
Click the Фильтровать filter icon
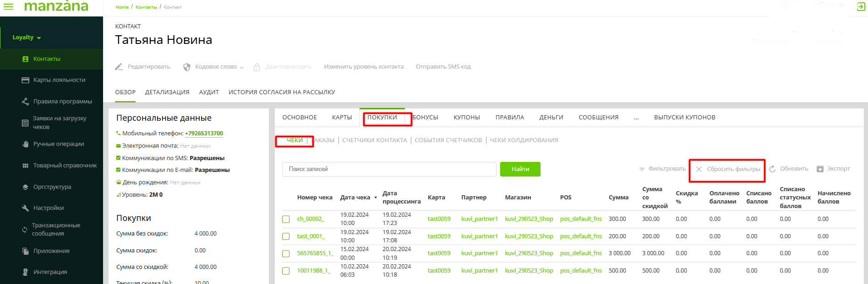tap(642, 169)
